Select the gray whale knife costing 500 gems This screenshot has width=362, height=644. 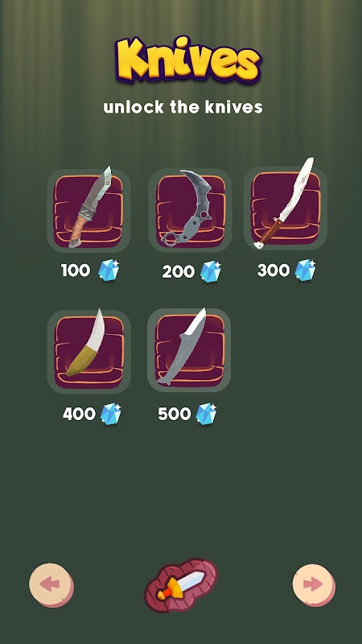pos(189,350)
